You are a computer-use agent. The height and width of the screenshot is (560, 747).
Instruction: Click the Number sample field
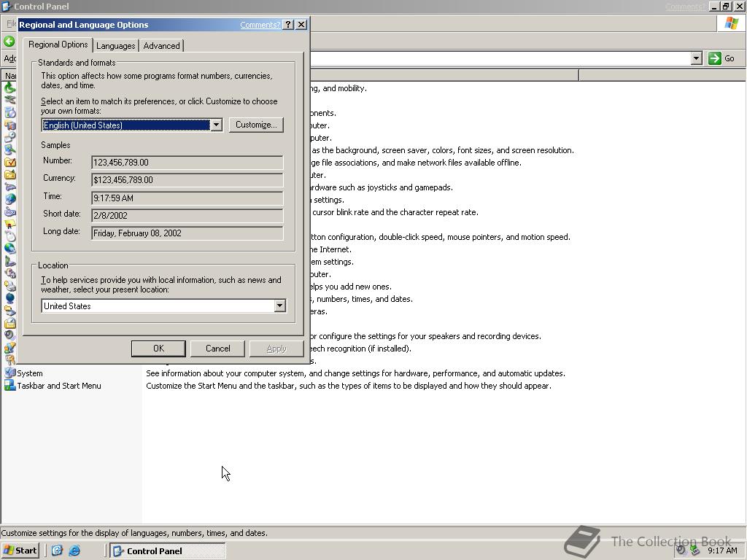coord(187,163)
